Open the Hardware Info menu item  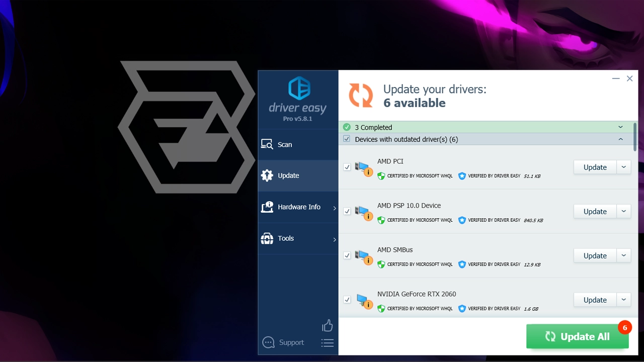(298, 207)
